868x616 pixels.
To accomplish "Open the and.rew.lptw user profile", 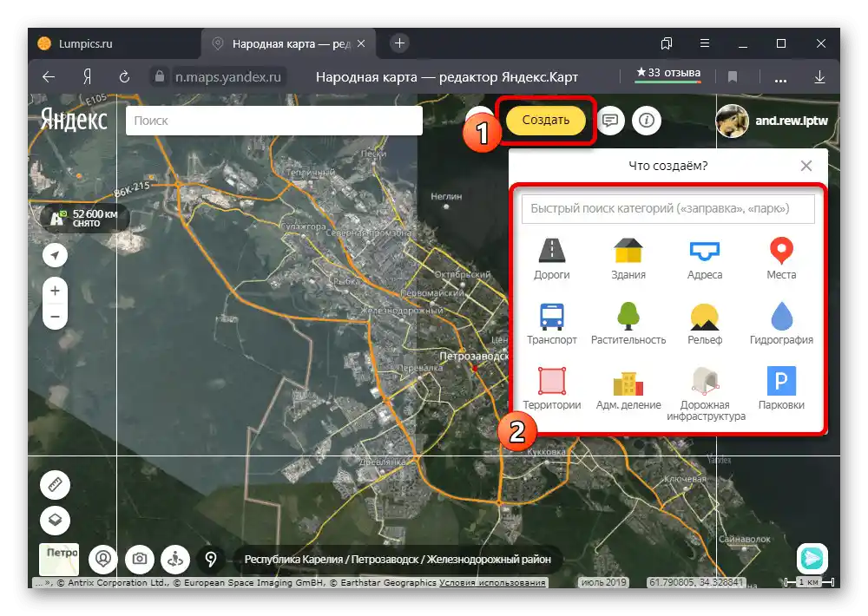I will pyautogui.click(x=791, y=121).
